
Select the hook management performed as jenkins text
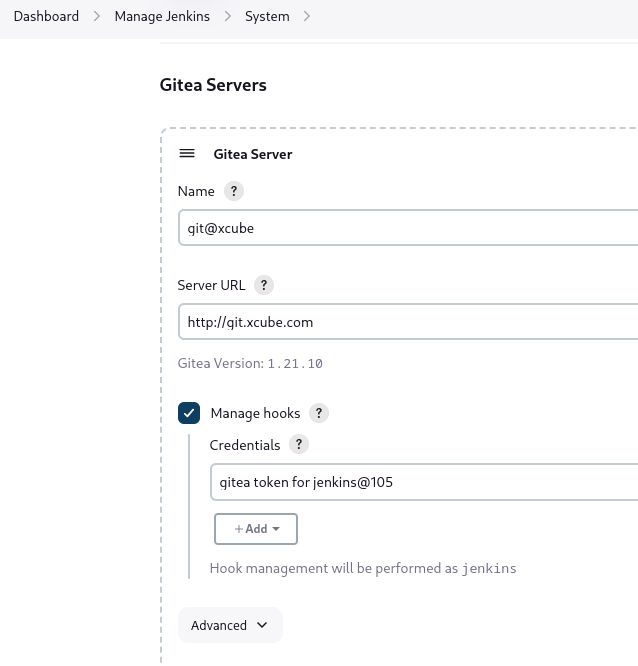(x=363, y=568)
